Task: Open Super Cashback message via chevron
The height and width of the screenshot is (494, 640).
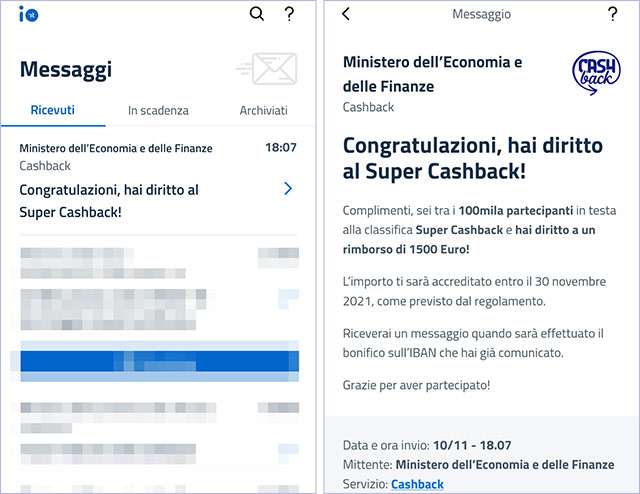Action: click(288, 189)
